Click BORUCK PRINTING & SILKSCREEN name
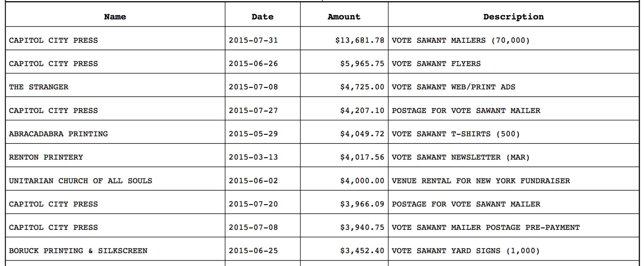 tap(78, 251)
